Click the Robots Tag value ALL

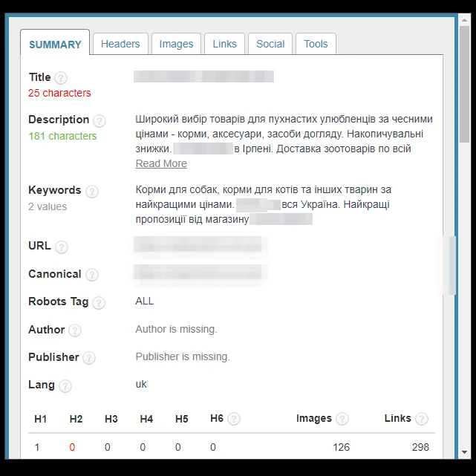click(145, 301)
